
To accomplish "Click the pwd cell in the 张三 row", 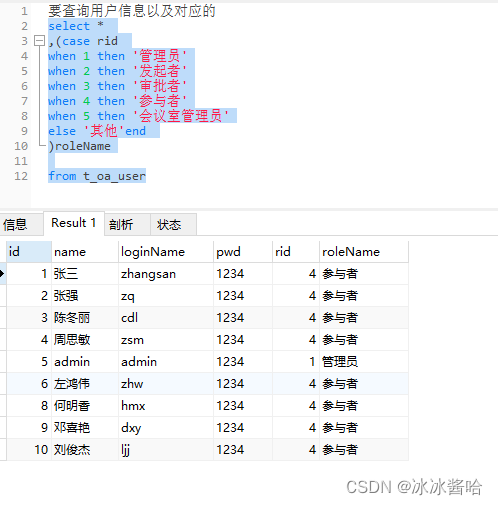I will pos(243,274).
